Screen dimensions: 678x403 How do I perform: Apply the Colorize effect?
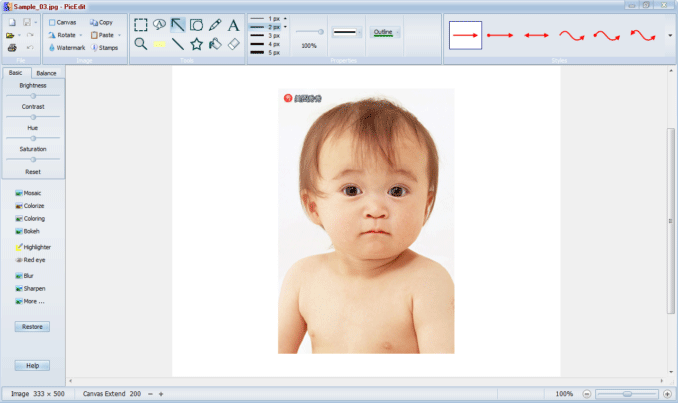30,206
